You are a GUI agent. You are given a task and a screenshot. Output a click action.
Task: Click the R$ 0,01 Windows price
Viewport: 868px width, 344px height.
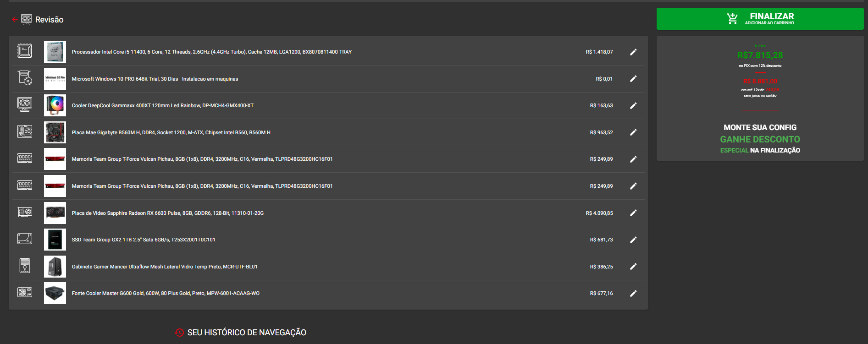(x=604, y=79)
